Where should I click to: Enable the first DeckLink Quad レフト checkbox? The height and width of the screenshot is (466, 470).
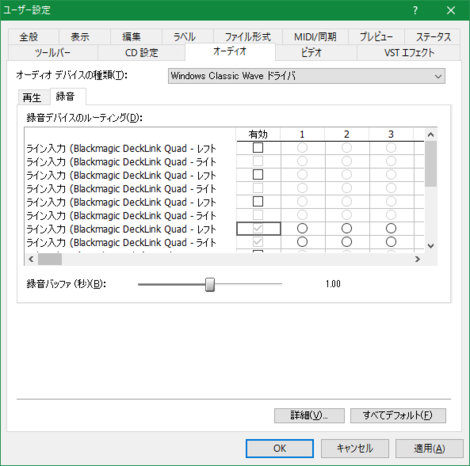click(258, 148)
